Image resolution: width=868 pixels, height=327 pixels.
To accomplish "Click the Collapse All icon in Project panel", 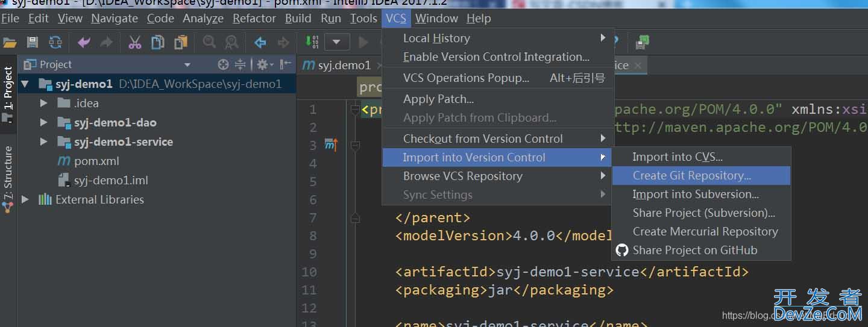I will tap(240, 64).
